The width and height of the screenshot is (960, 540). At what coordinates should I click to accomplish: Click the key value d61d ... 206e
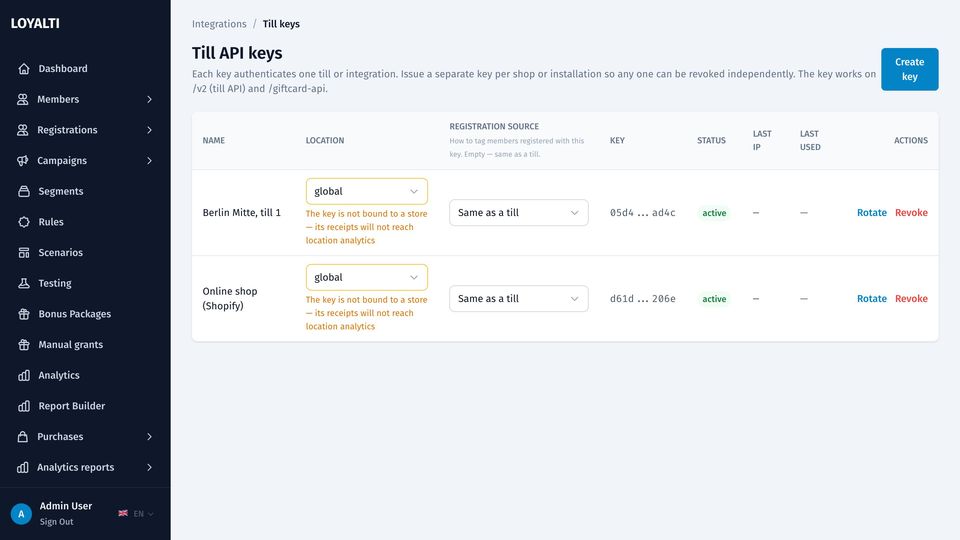[x=642, y=298]
